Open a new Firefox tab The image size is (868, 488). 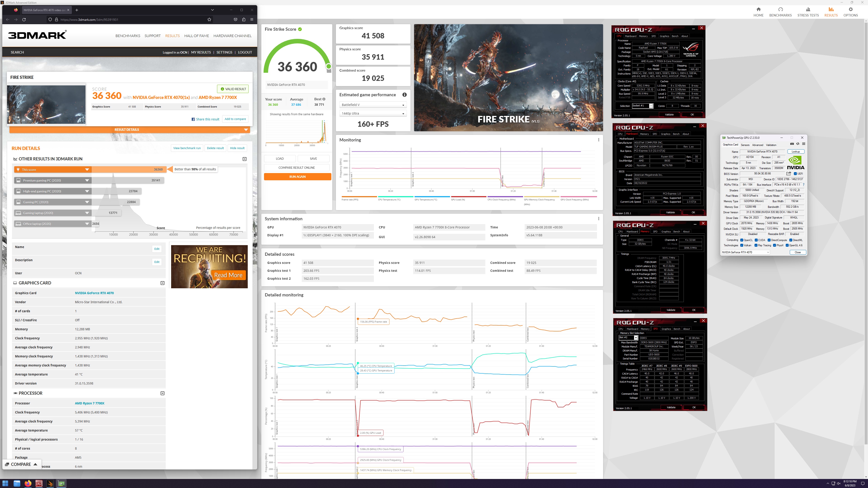point(77,10)
